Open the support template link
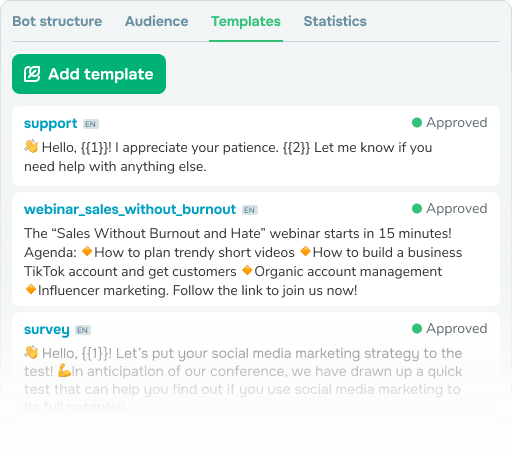The width and height of the screenshot is (512, 458). tap(50, 124)
